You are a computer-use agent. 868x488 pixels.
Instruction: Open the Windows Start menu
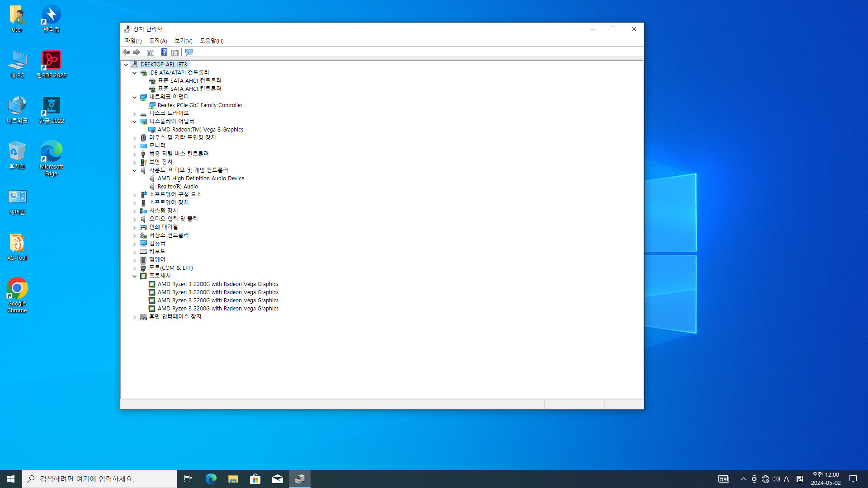coord(11,479)
